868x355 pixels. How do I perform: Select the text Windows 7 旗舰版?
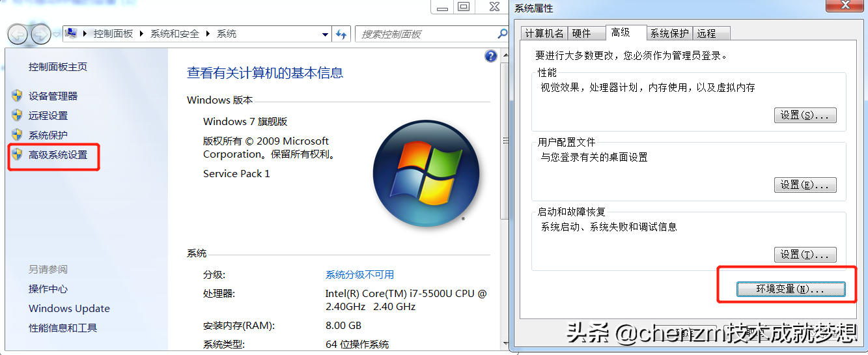[245, 121]
